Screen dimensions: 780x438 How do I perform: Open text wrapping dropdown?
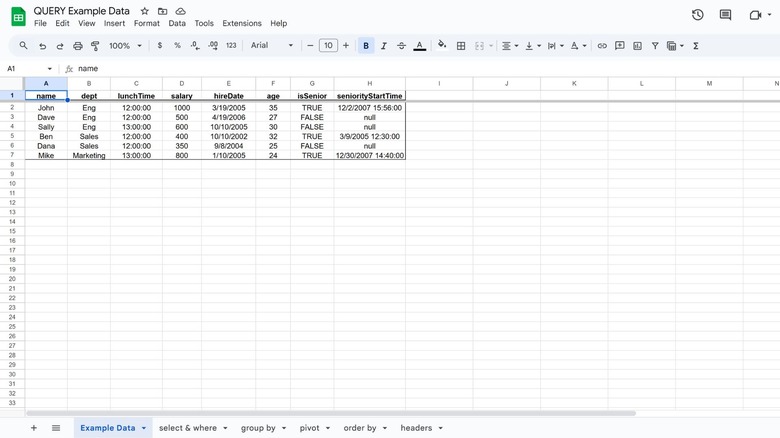(x=555, y=46)
